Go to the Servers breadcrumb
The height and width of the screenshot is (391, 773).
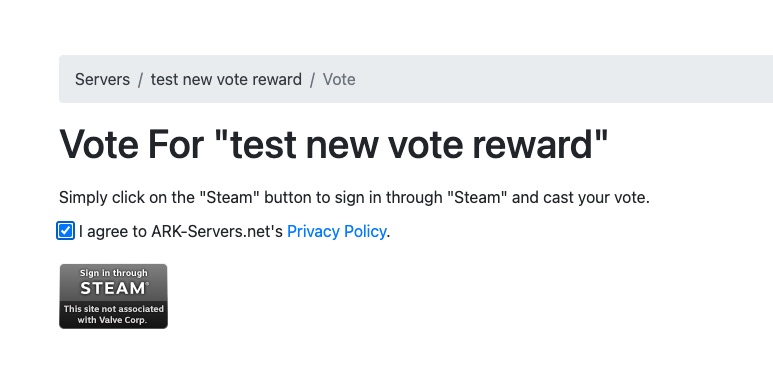click(x=103, y=79)
